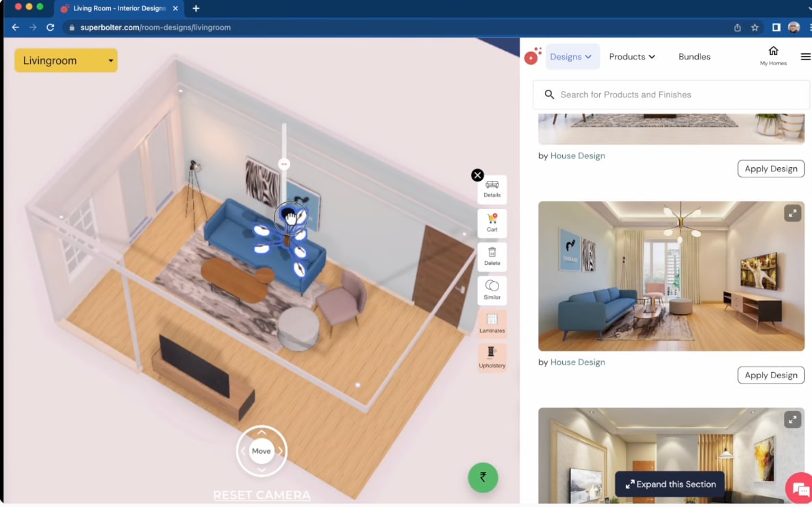Open the Upholstery options

[x=492, y=357]
